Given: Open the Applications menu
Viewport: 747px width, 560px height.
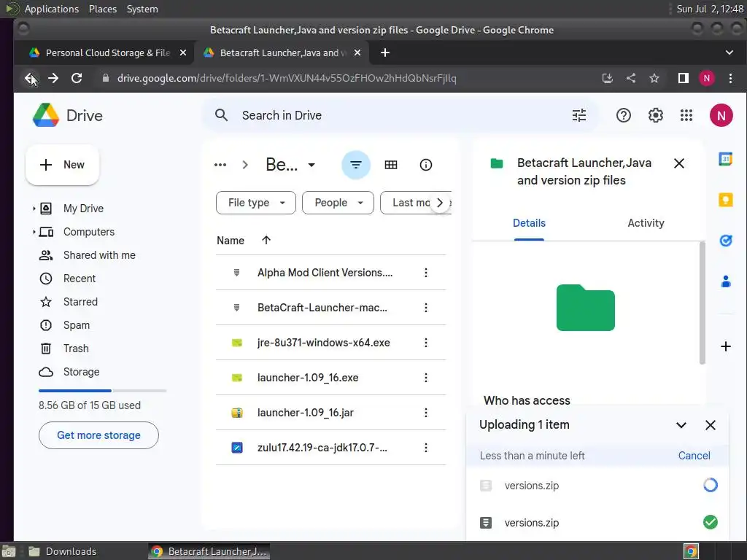Looking at the screenshot, I should tap(52, 9).
